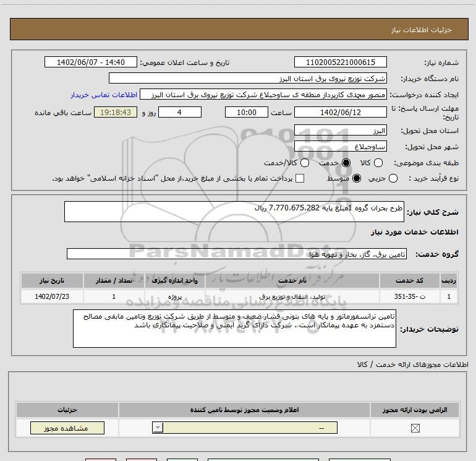The height and width of the screenshot is (461, 476).
Task: Click the واحد اندازه گیری column header
Action: pyautogui.click(x=174, y=280)
